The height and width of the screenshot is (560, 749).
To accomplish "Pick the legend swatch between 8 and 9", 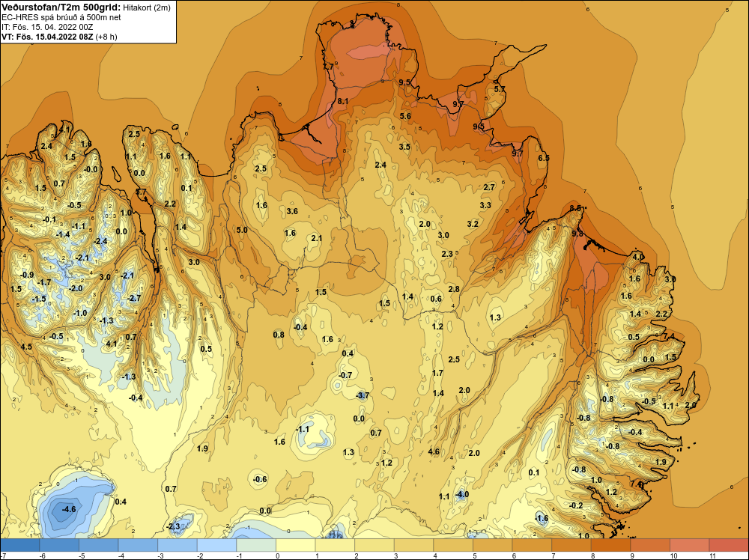I will coord(610,545).
